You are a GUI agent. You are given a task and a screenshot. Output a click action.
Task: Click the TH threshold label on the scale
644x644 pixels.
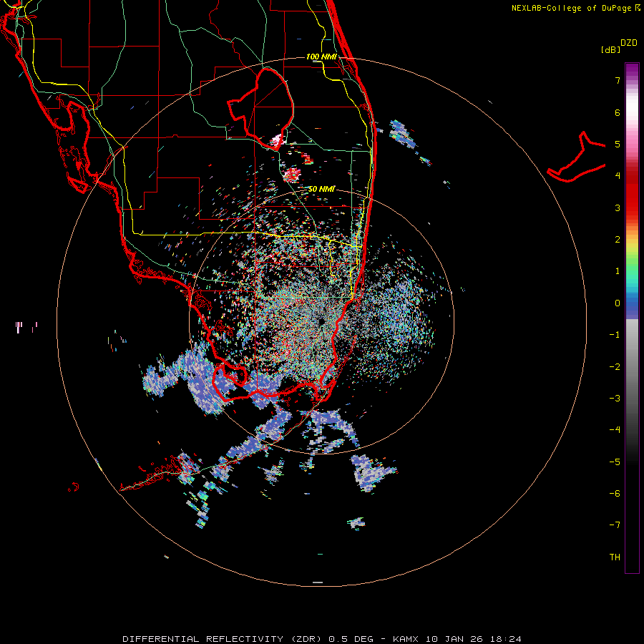615,557
